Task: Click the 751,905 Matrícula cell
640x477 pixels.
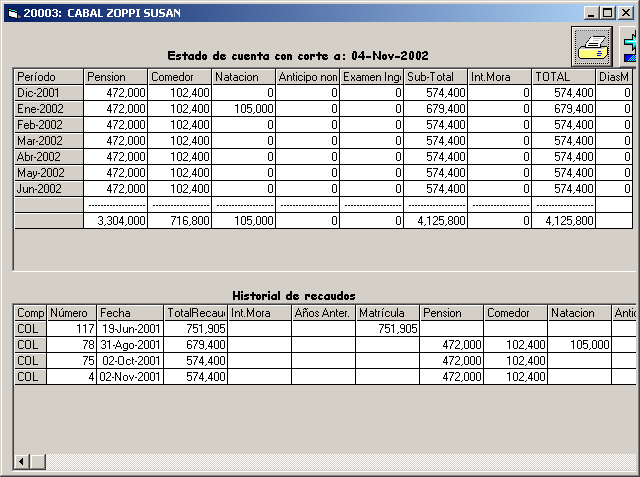Action: 387,329
